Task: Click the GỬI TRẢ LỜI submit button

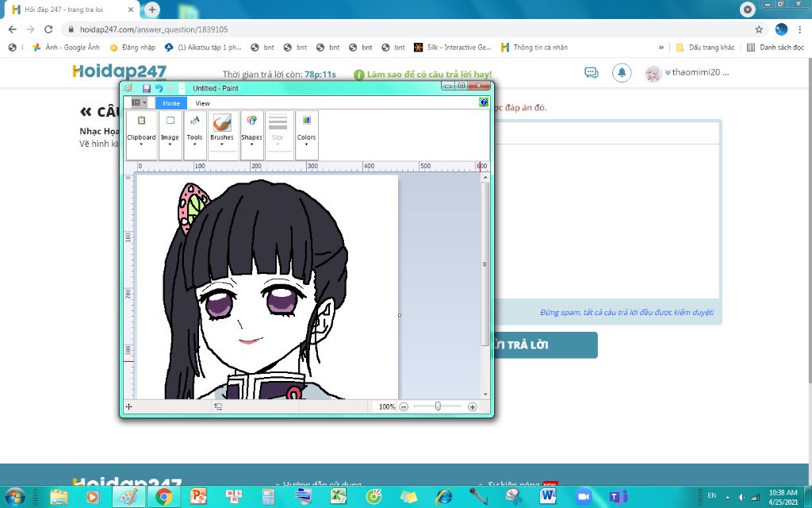Action: coord(545,345)
